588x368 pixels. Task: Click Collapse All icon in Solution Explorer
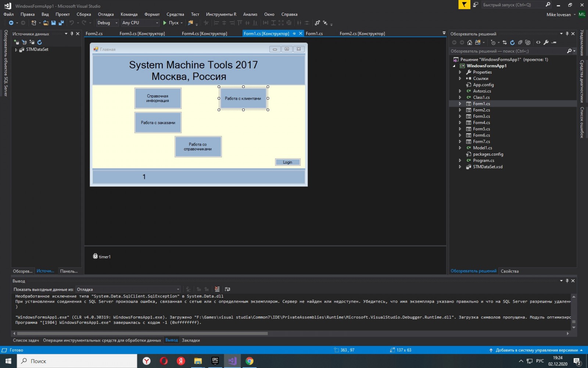[520, 42]
